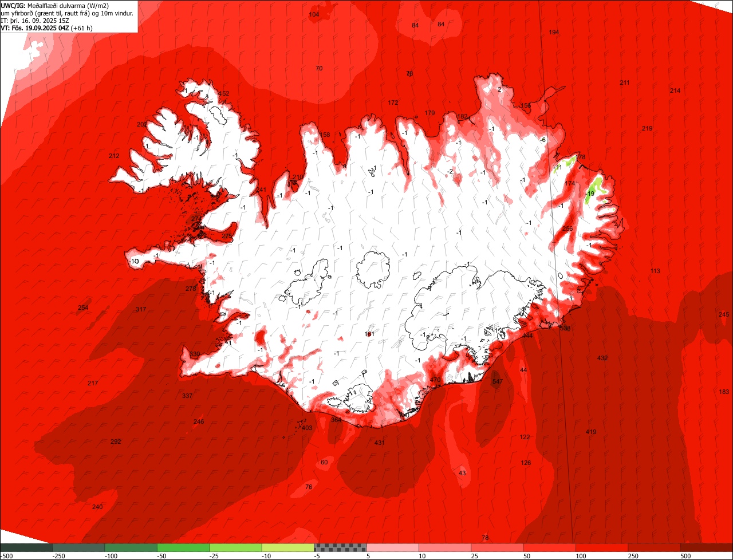733x560 pixels.
Task: Click the value 214 near the right edge
Action: coord(675,90)
